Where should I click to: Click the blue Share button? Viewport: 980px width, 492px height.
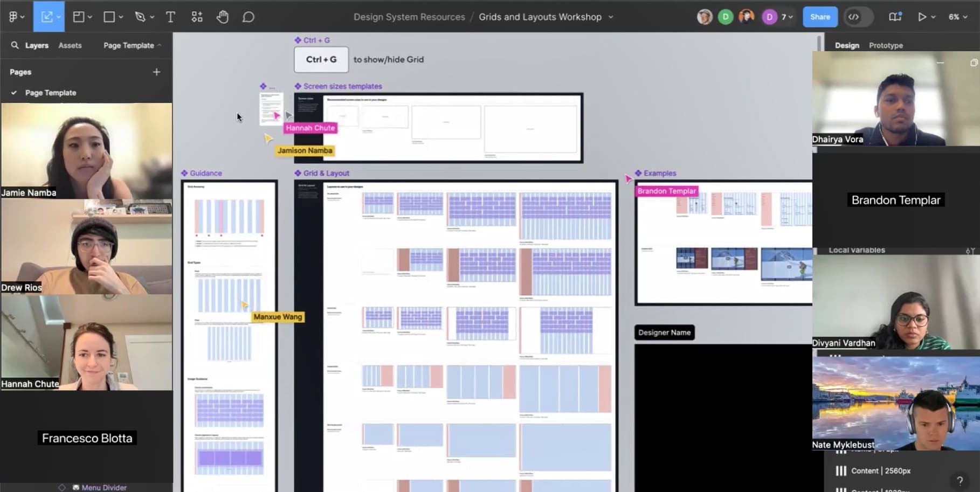point(820,17)
